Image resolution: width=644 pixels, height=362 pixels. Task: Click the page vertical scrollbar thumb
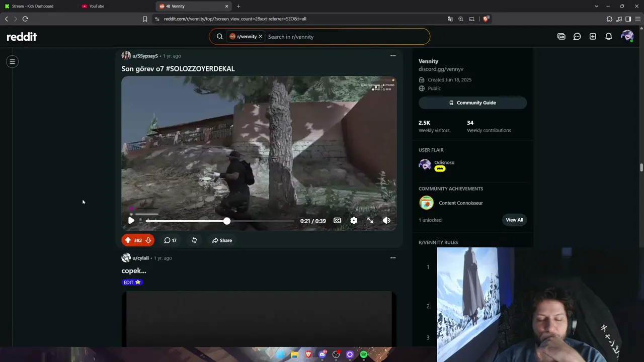click(641, 167)
